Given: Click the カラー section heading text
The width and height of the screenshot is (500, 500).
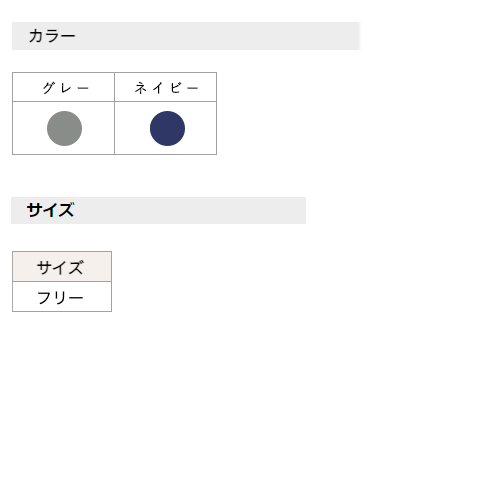Looking at the screenshot, I should [52, 36].
